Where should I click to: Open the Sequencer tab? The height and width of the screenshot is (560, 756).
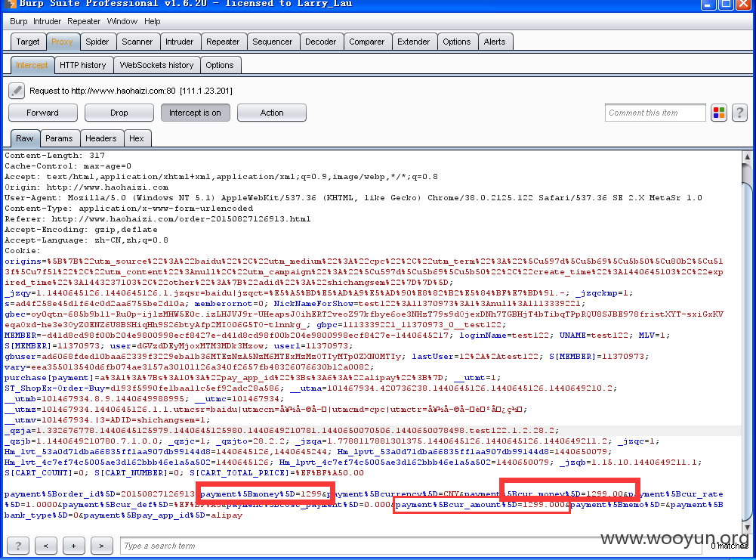[x=273, y=42]
